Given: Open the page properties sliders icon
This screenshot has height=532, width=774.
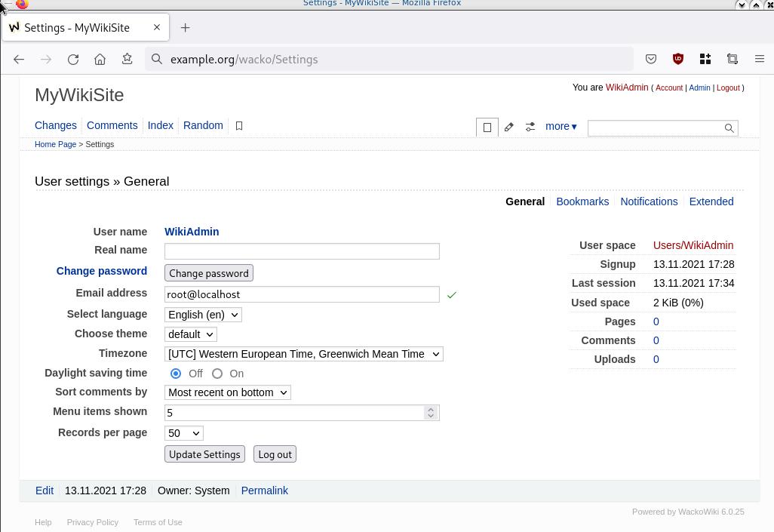Looking at the screenshot, I should (x=530, y=128).
